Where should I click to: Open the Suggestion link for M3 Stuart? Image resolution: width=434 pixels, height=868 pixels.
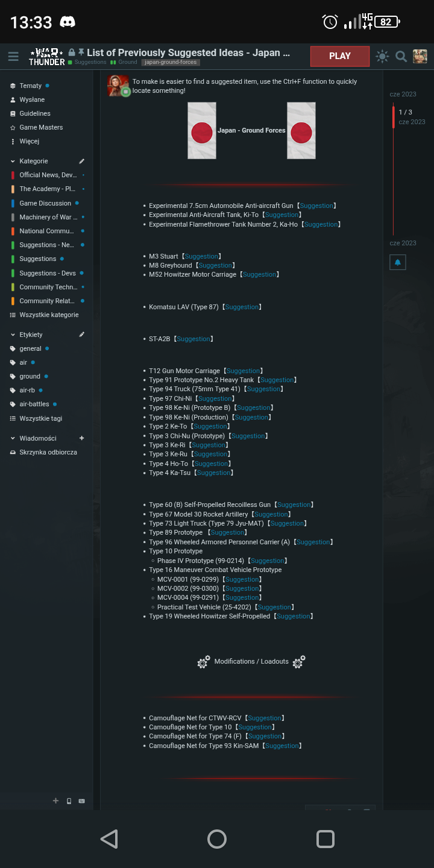click(201, 256)
